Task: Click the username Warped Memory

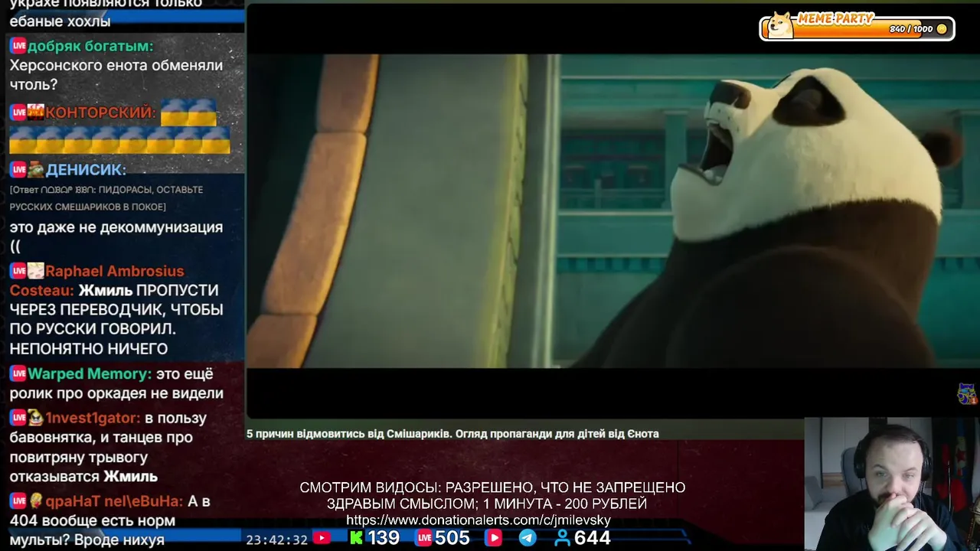Action: 89,373
